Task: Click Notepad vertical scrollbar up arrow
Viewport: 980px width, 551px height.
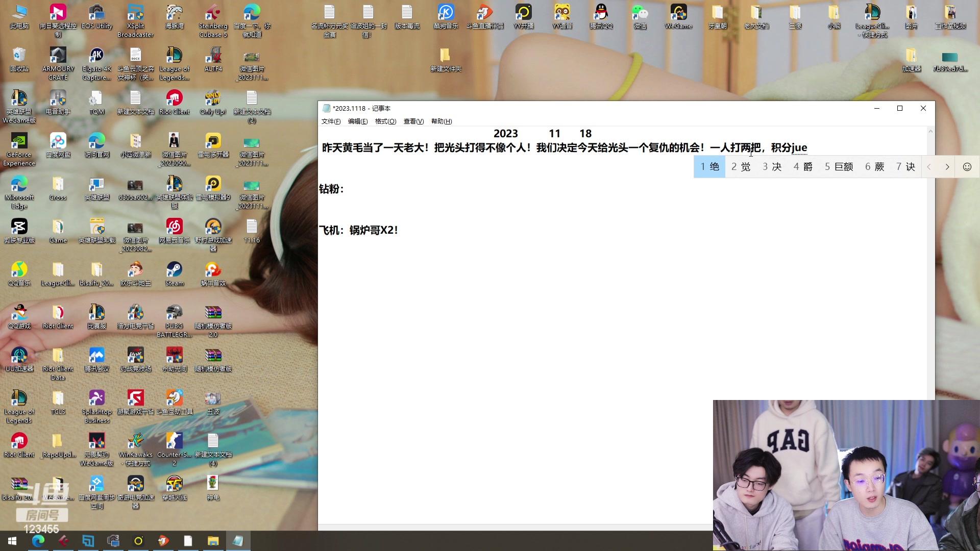Action: click(930, 132)
